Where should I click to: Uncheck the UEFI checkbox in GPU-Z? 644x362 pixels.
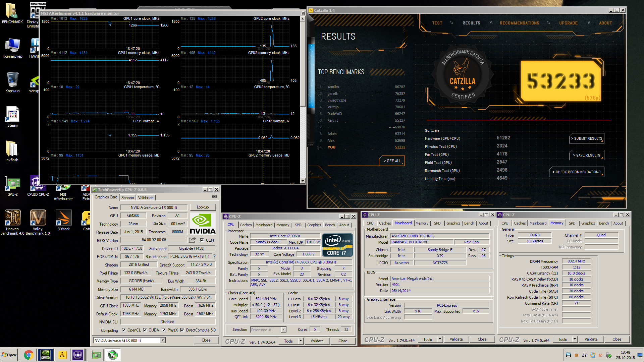202,240
